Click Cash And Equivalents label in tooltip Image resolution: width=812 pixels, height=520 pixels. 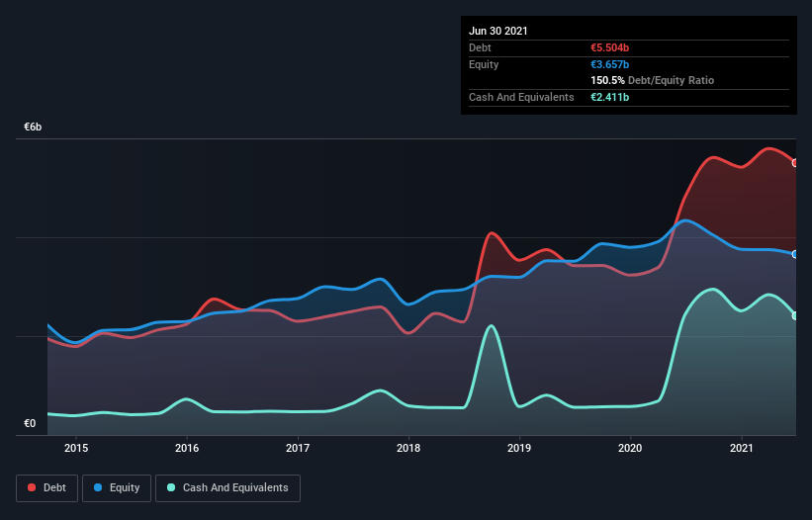point(521,97)
